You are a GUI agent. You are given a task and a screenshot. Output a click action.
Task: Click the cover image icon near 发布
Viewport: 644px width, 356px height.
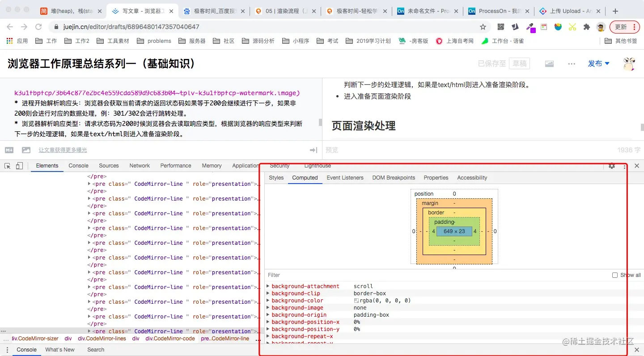point(550,64)
